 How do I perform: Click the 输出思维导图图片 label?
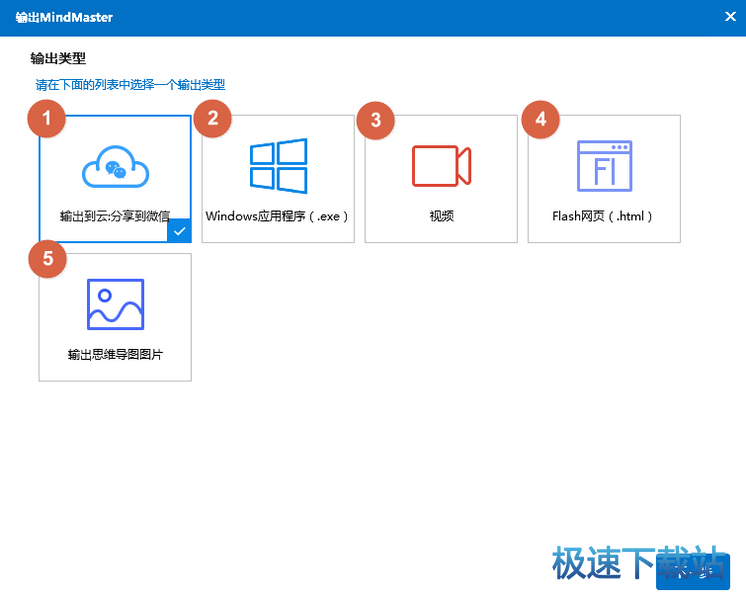click(116, 354)
